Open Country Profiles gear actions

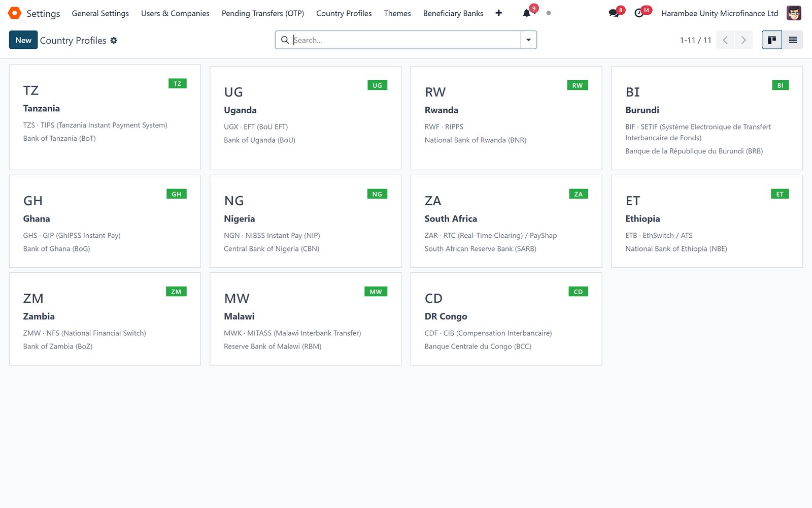pyautogui.click(x=114, y=40)
